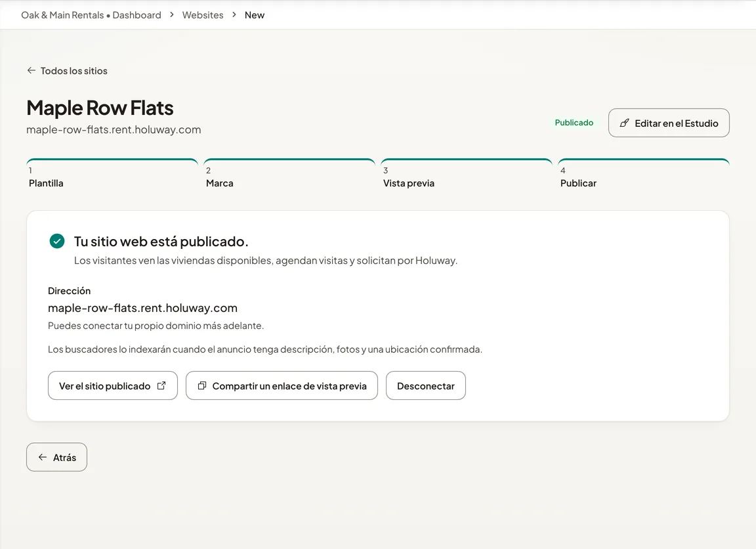756x549 pixels.
Task: Go to Websites breadcrumb
Action: pos(203,15)
